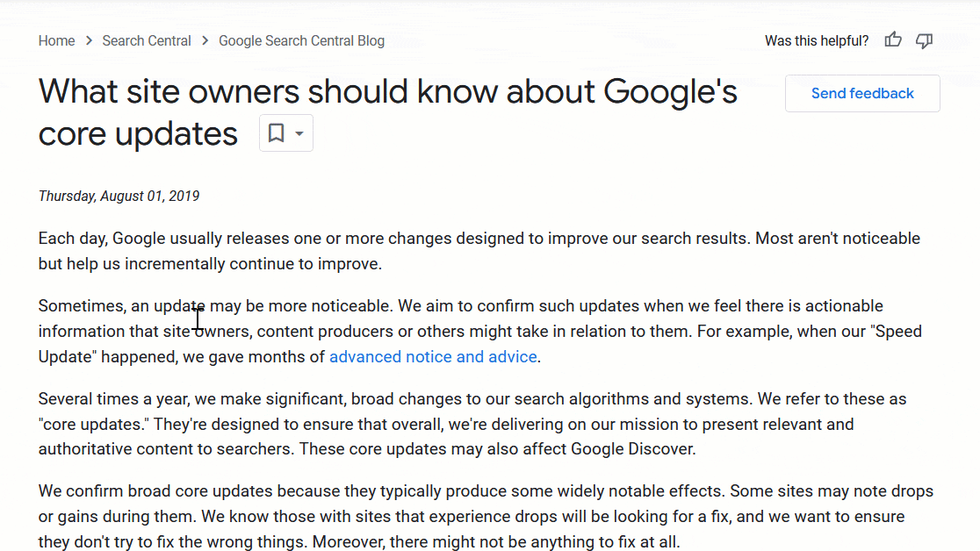980x551 pixels.
Task: Click the article title about core updates
Action: [387, 112]
